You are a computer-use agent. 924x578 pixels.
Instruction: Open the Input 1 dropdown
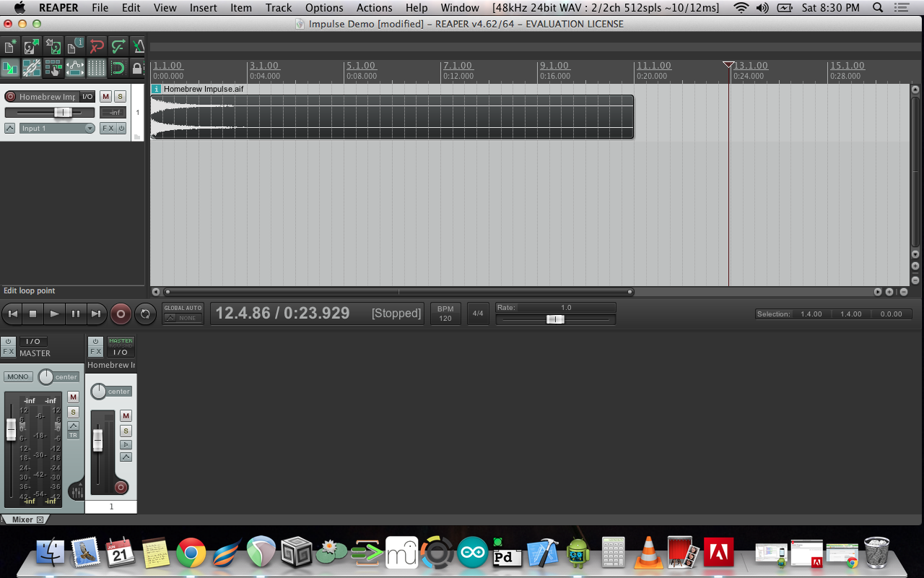(x=57, y=128)
